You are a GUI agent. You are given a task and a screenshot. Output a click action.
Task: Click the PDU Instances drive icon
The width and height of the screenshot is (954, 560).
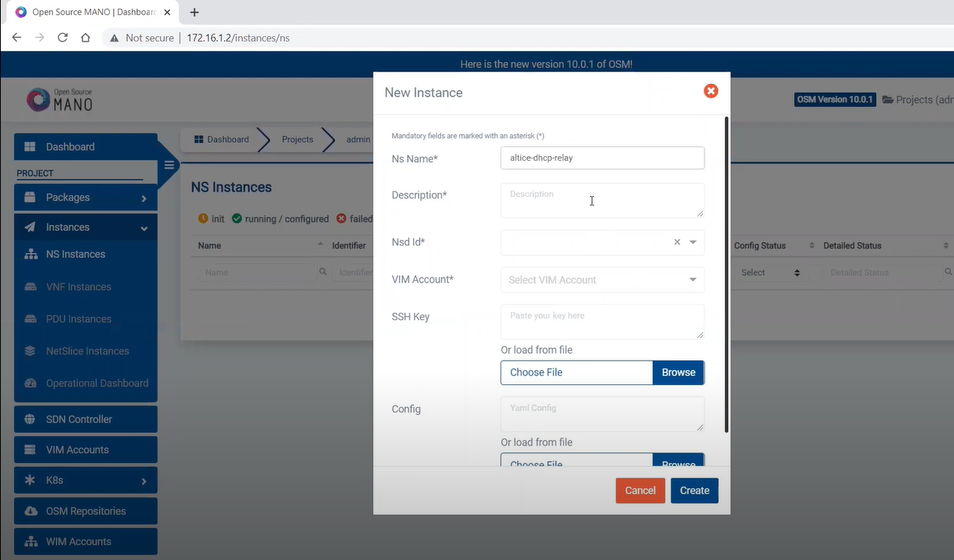coord(31,319)
